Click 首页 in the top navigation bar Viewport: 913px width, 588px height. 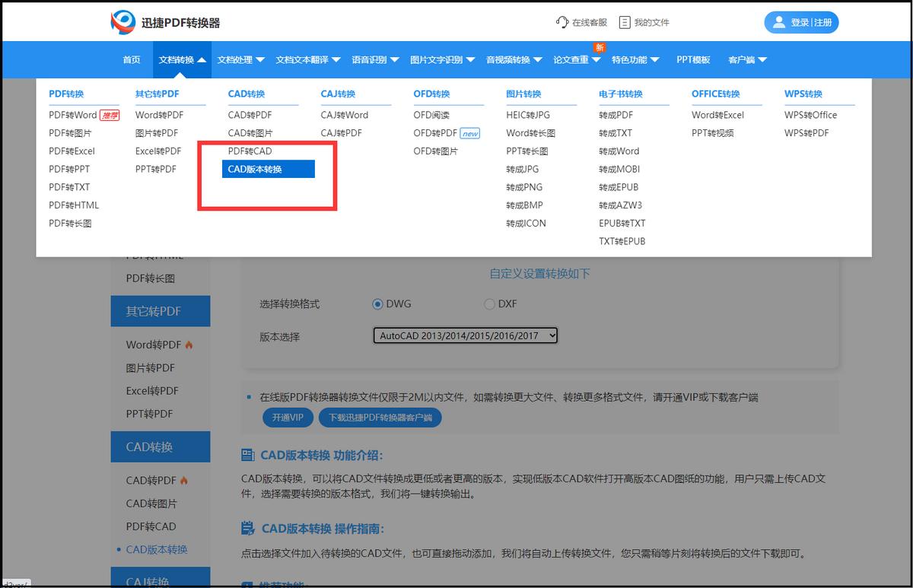131,59
